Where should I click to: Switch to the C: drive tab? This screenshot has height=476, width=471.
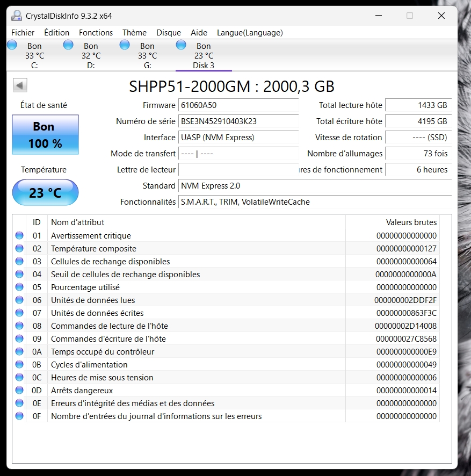34,55
